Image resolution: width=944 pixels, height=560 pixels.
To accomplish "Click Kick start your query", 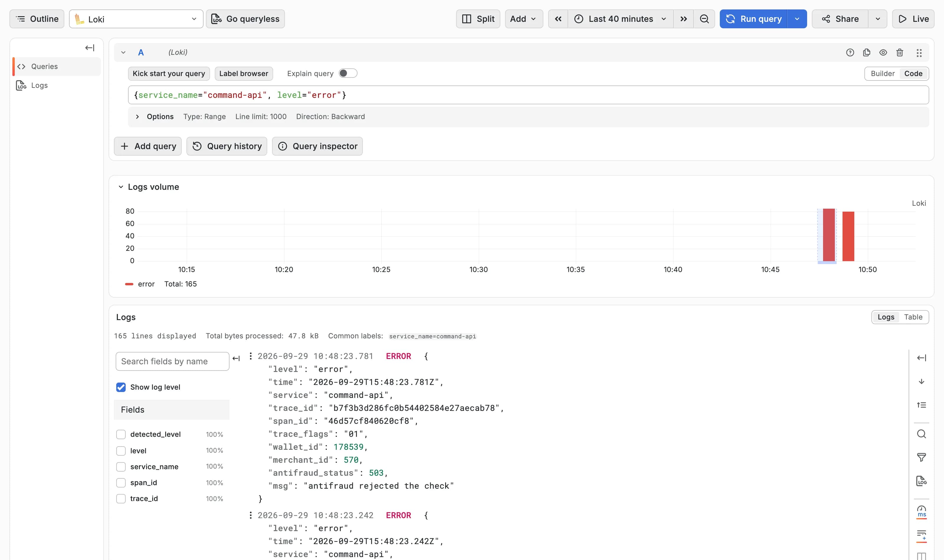I will pos(169,74).
